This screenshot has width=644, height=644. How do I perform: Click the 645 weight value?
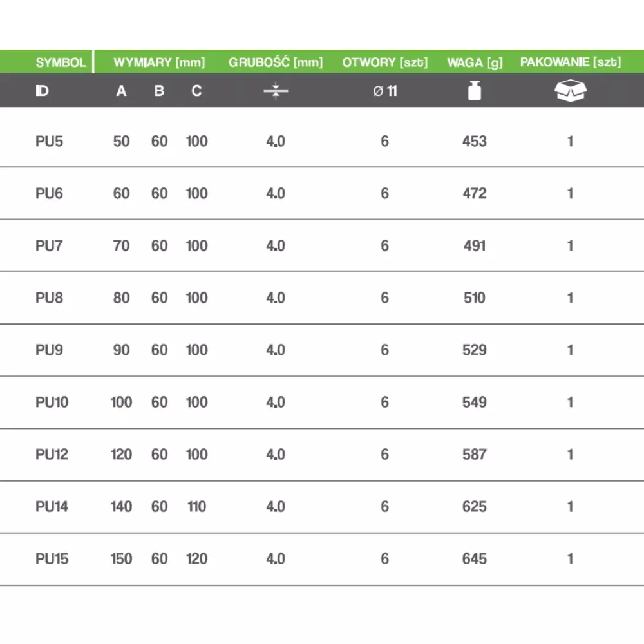[475, 559]
